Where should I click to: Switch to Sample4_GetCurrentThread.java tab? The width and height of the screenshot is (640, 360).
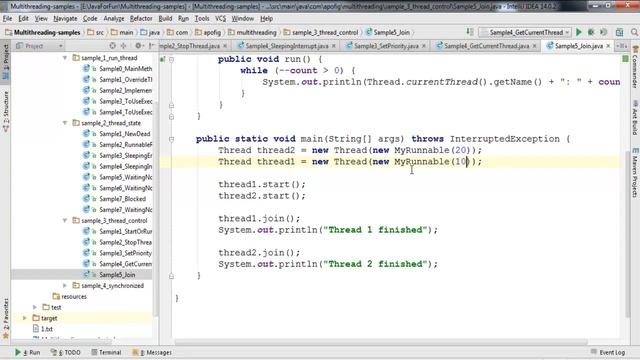(487, 46)
